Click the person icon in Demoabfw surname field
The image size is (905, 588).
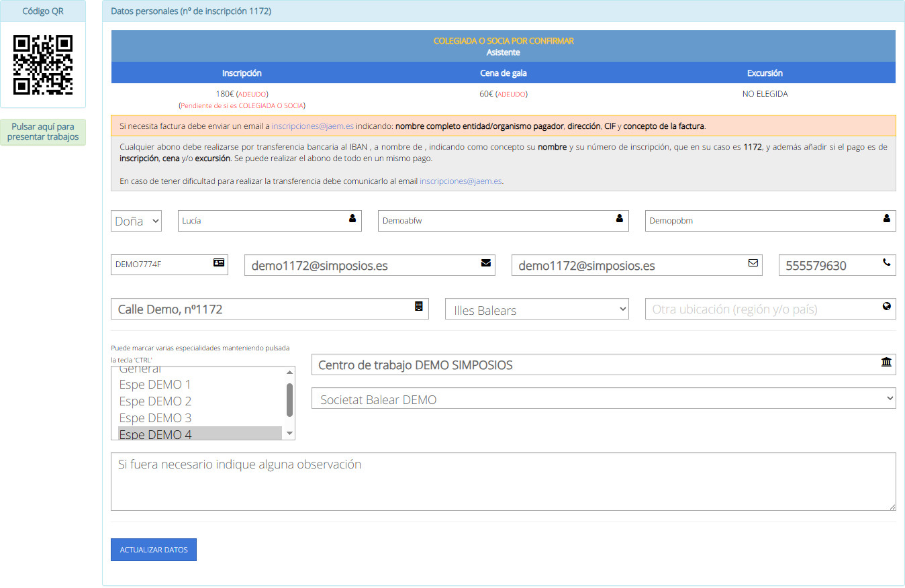[620, 218]
